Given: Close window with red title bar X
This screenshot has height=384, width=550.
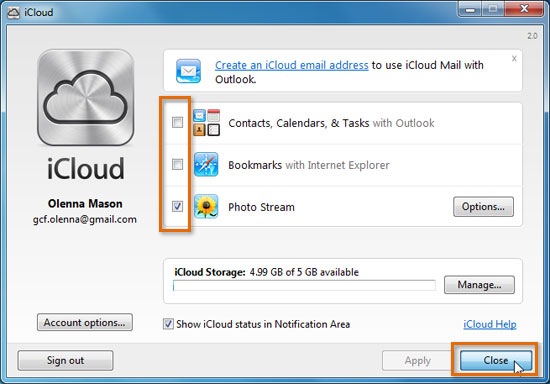Looking at the screenshot, I should click(524, 9).
